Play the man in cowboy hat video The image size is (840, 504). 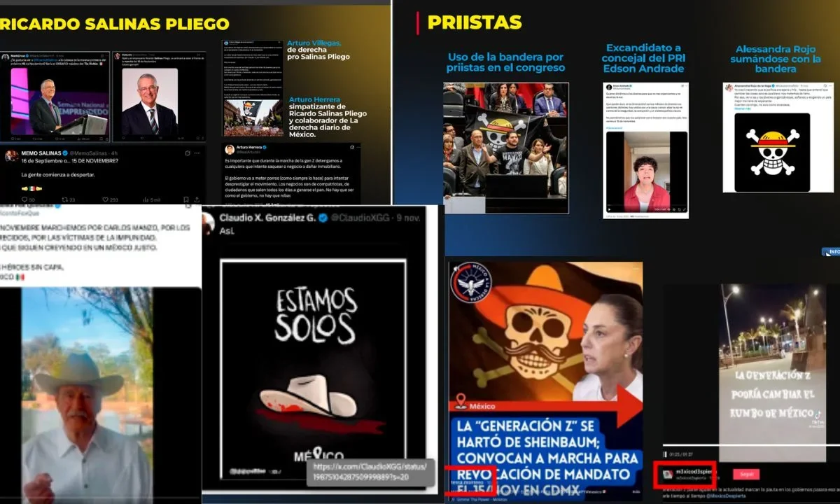[x=87, y=395]
